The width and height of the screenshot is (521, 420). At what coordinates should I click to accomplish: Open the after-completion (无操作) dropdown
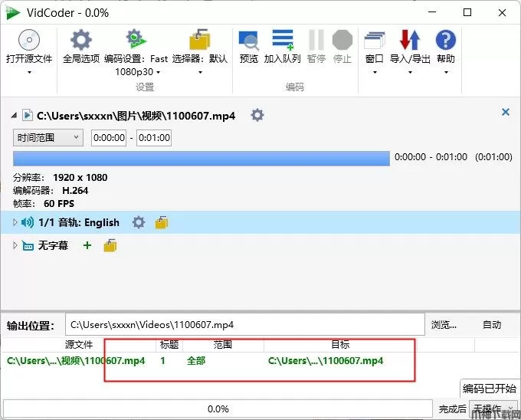tap(493, 409)
